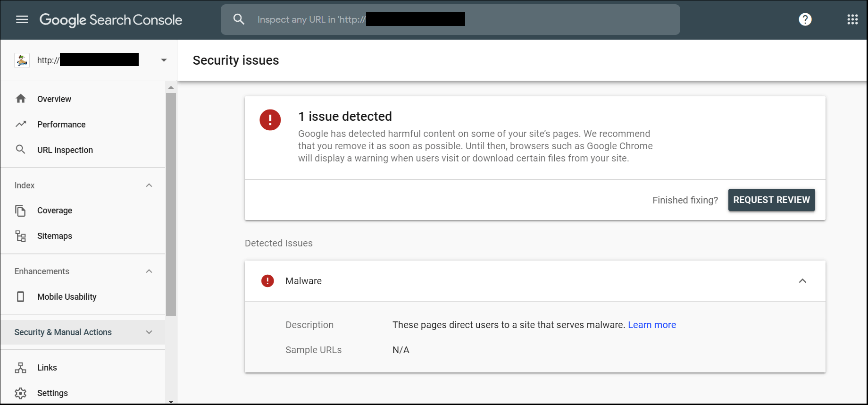Click the Google Search Console logo

pos(111,20)
